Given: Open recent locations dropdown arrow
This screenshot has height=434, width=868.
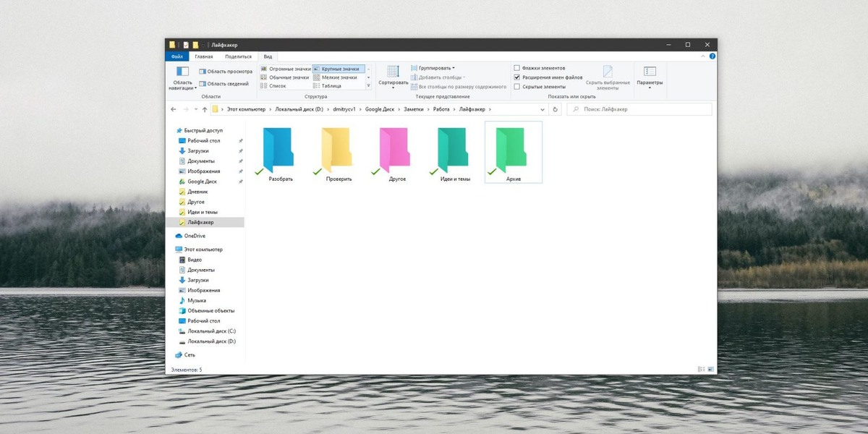Looking at the screenshot, I should point(195,109).
